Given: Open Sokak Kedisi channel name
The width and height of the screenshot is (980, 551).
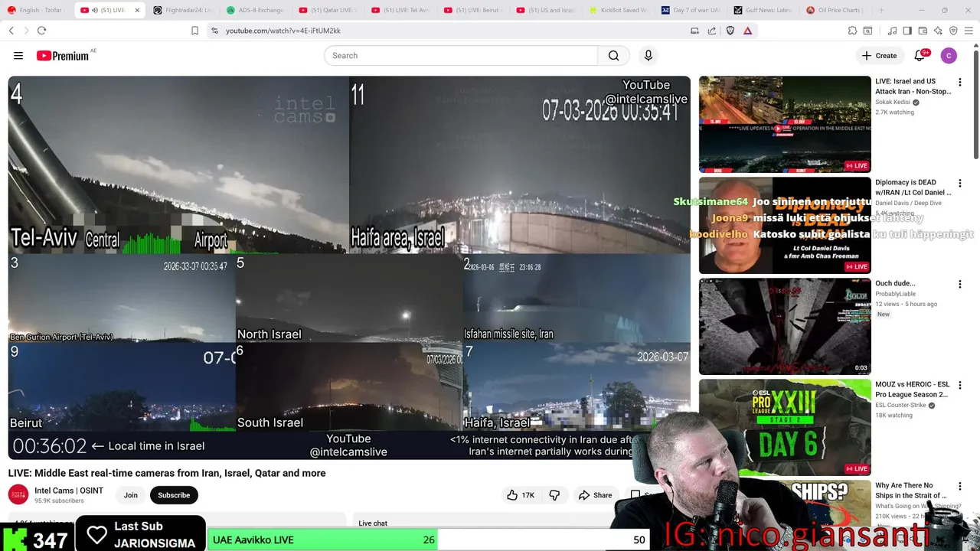Looking at the screenshot, I should click(x=893, y=102).
